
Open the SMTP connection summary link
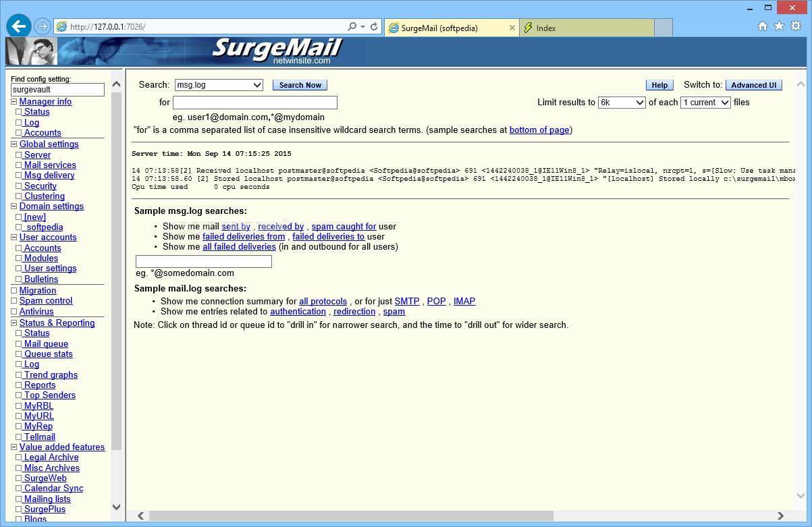click(407, 302)
